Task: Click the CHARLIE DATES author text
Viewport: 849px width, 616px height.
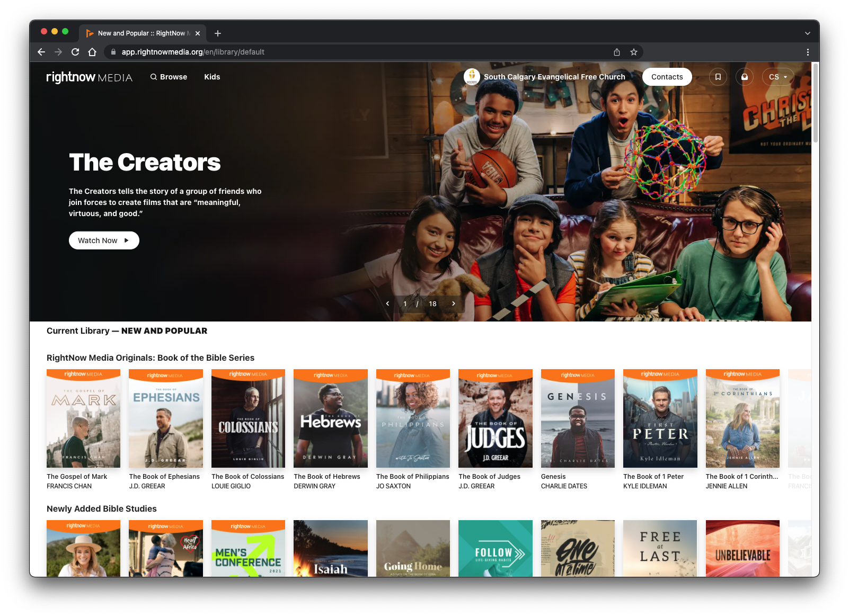Action: tap(564, 486)
